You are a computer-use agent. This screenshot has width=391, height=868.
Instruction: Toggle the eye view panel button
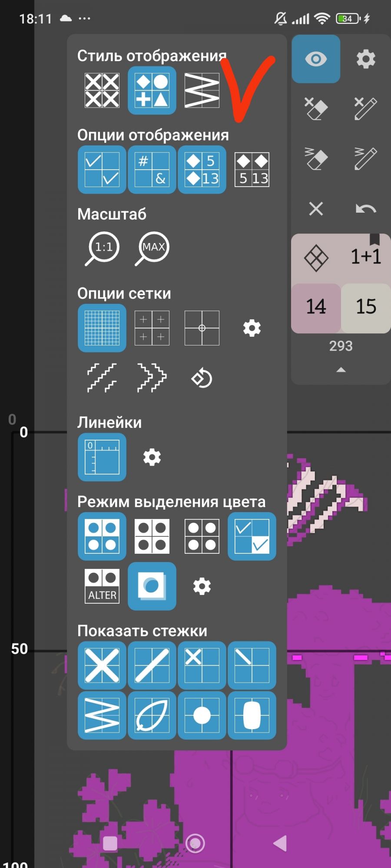coord(316,59)
